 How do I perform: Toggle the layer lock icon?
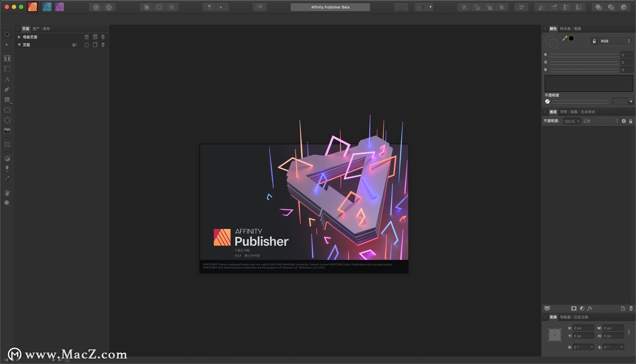[x=631, y=121]
